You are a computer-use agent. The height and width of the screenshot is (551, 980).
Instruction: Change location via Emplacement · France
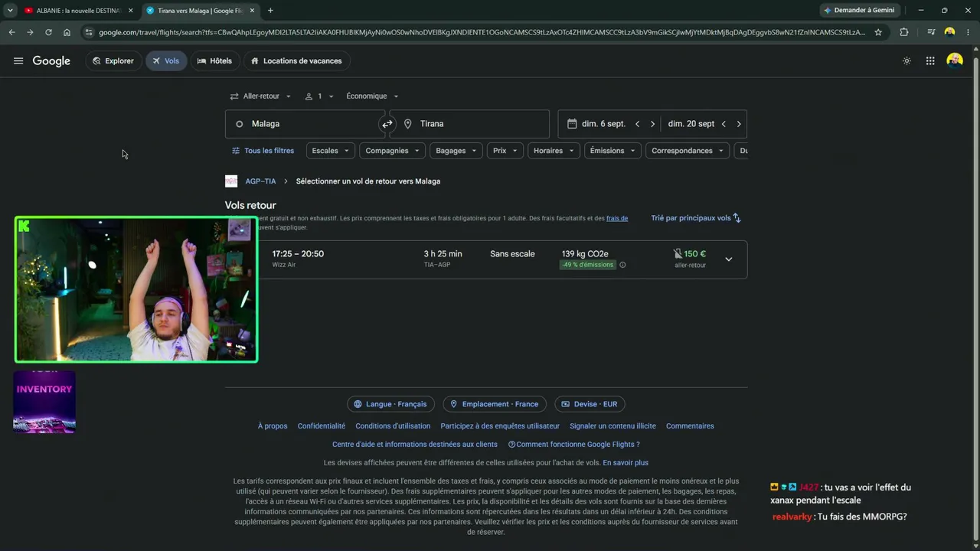[x=495, y=404]
